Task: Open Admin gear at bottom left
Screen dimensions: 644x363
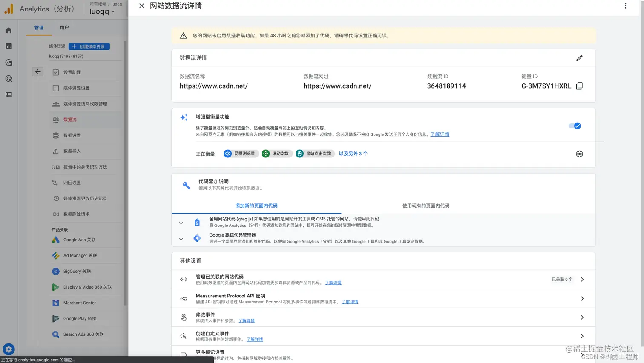Action: (x=9, y=349)
